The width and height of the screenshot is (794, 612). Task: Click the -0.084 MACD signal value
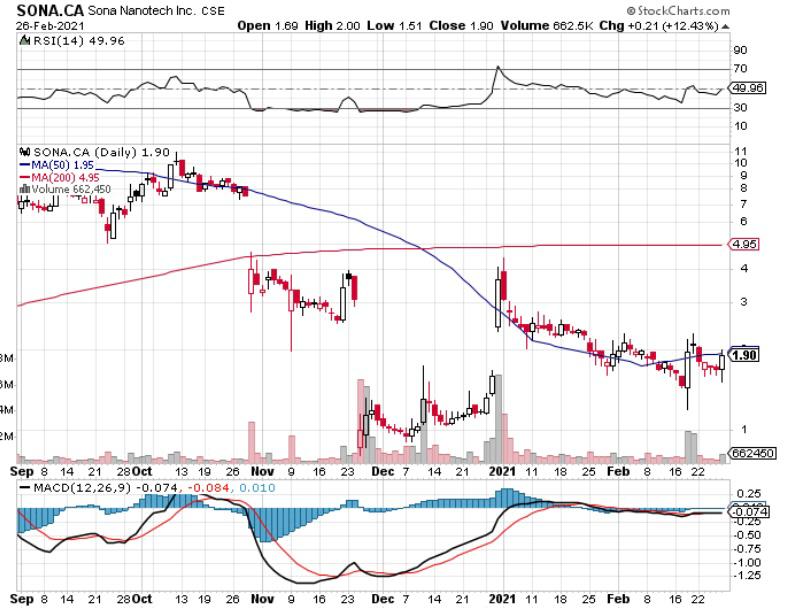coord(210,488)
